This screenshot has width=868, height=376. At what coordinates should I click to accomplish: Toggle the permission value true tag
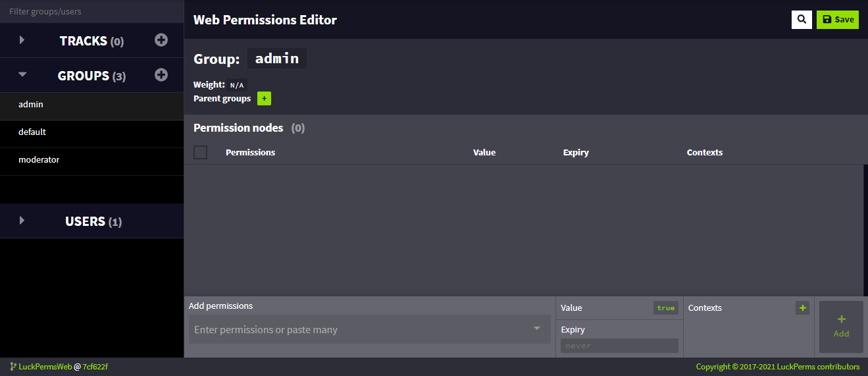coord(665,308)
